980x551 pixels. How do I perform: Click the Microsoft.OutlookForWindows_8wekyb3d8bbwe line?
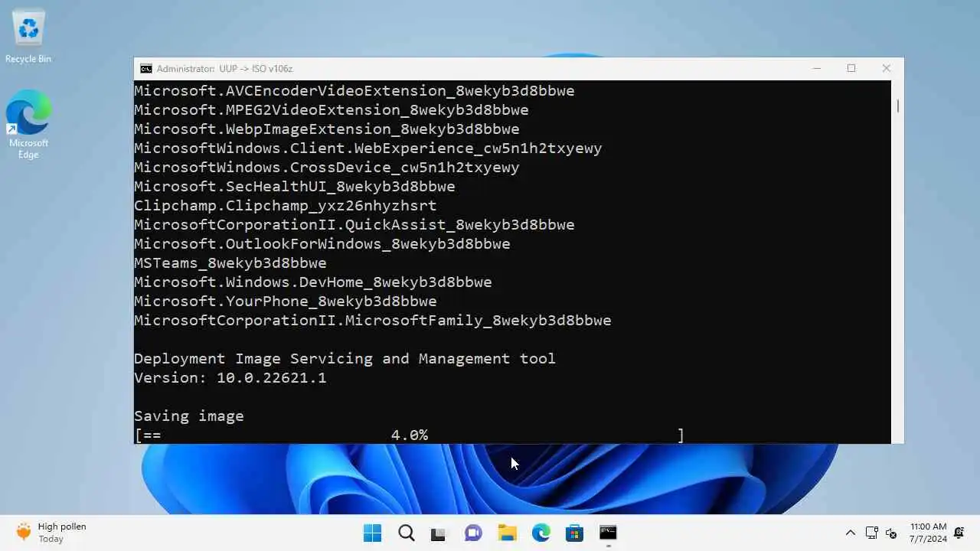(x=322, y=244)
